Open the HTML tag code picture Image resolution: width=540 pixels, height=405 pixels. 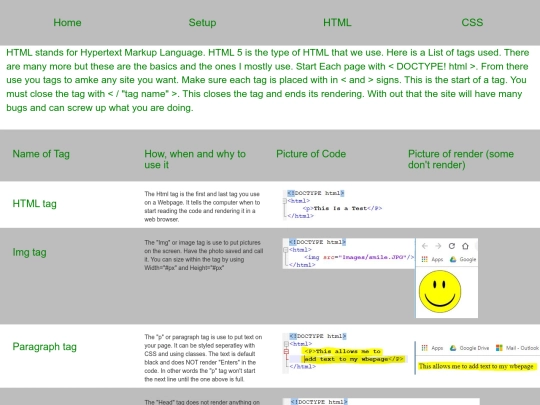334,205
